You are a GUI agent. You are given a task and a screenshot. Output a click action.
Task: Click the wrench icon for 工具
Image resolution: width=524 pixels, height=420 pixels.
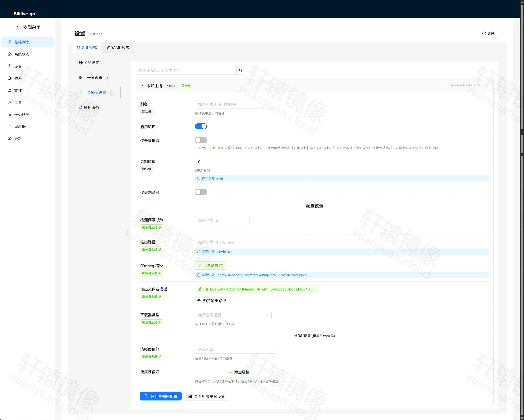click(9, 102)
